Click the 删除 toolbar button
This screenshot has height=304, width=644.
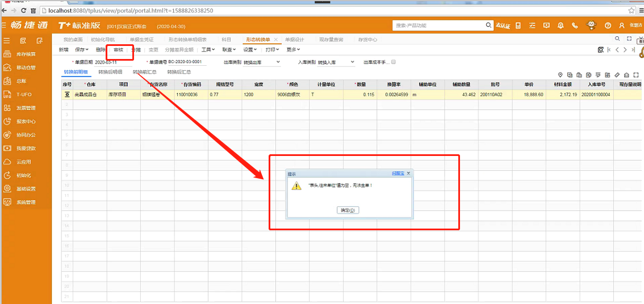coord(100,50)
